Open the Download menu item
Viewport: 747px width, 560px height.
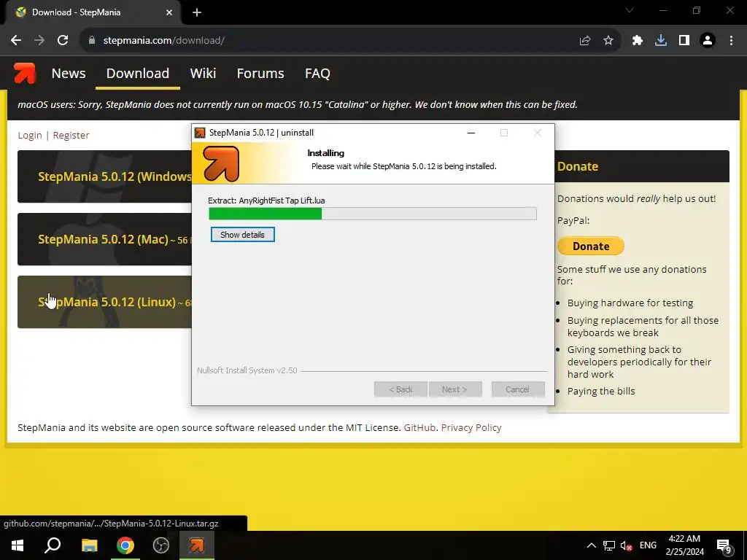(x=138, y=74)
